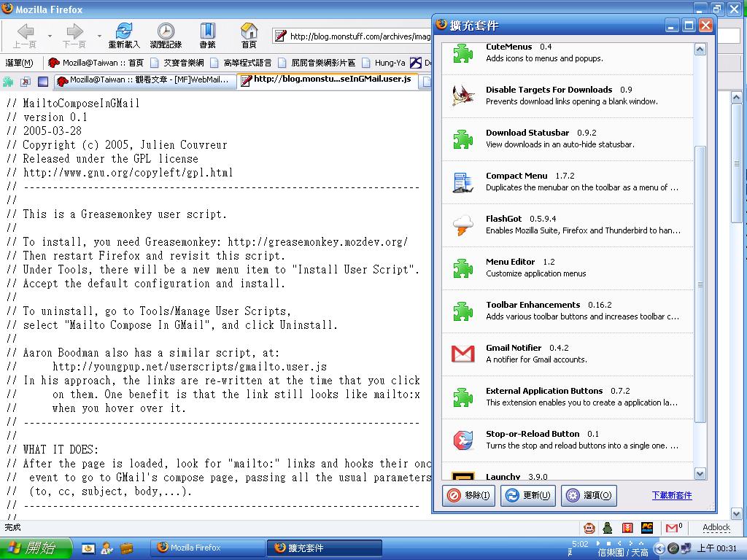This screenshot has width=747, height=560.
Task: Click the Greasemonkey monkey status bar icon
Action: coord(589,527)
